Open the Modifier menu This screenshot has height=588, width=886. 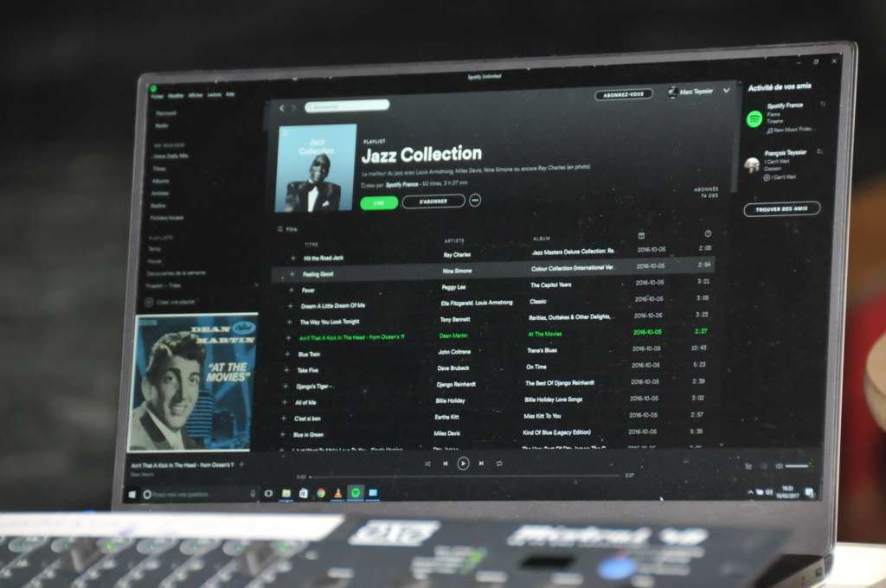pos(176,95)
